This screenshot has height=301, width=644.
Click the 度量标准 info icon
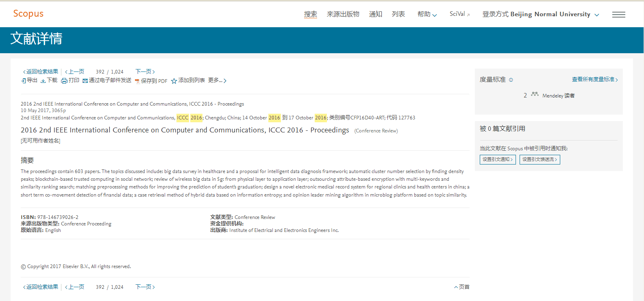tap(511, 80)
